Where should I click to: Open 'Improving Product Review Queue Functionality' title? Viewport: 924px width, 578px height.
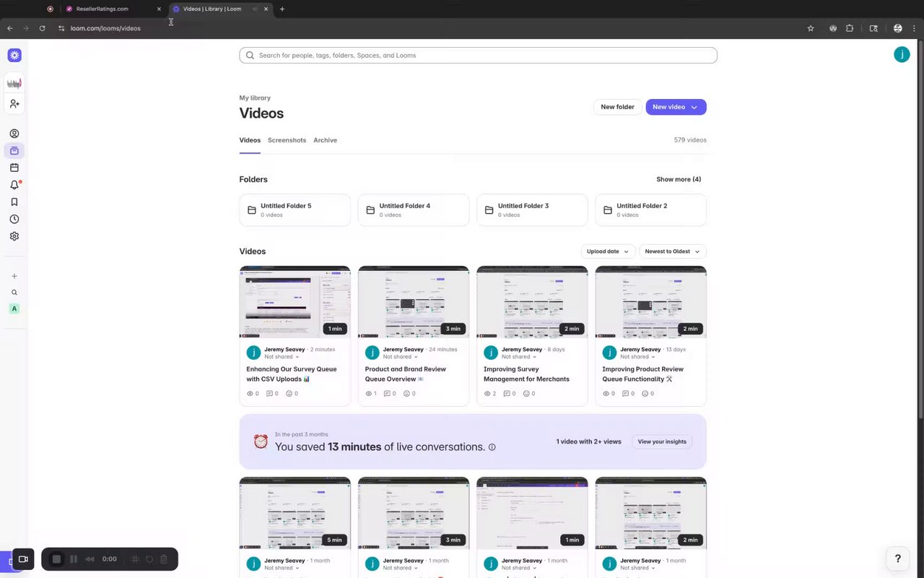[644, 374]
